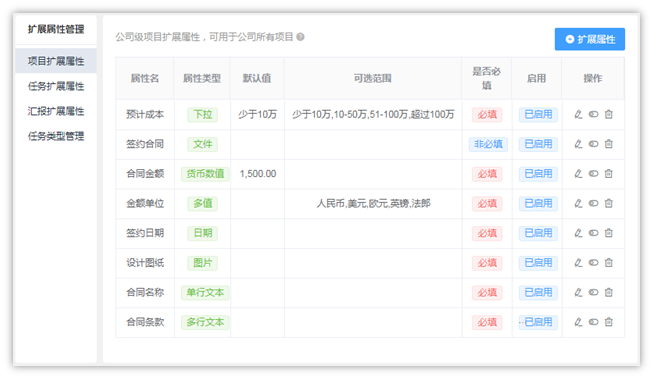653x379 pixels.
Task: Click the 扩展属性管理 sidebar title
Action: pyautogui.click(x=56, y=29)
